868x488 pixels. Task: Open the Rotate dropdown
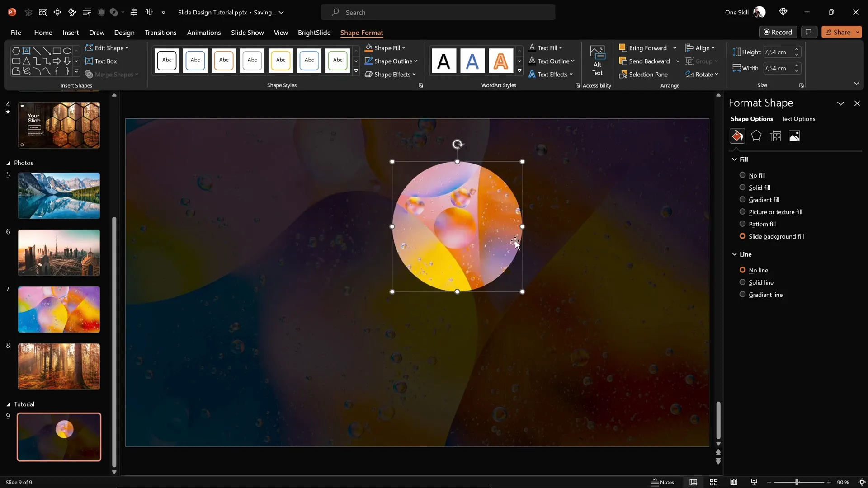tap(702, 74)
